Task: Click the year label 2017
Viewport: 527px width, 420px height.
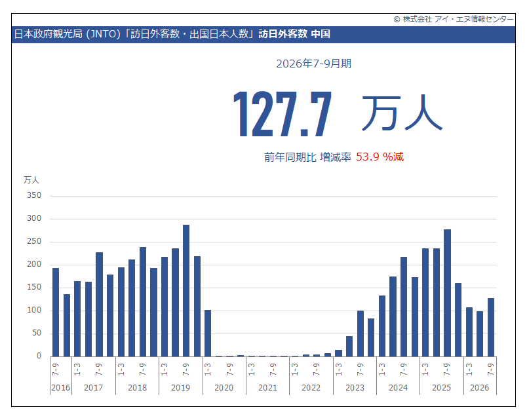Action: (x=94, y=388)
